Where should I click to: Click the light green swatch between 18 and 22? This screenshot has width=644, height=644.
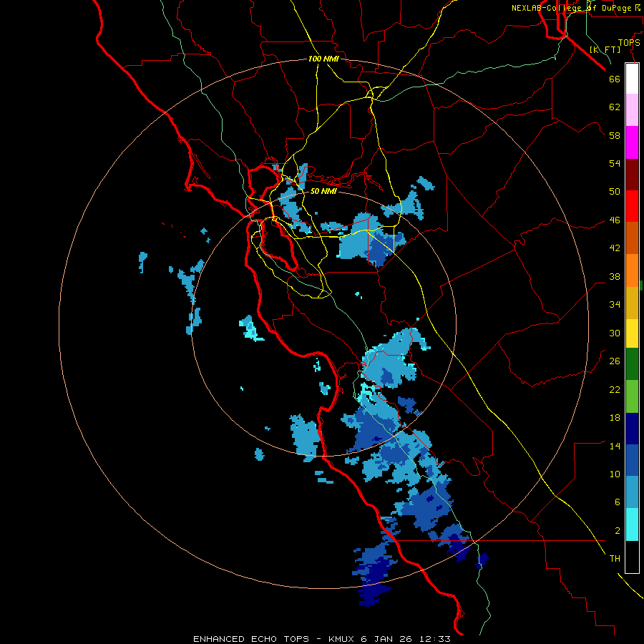pyautogui.click(x=632, y=396)
